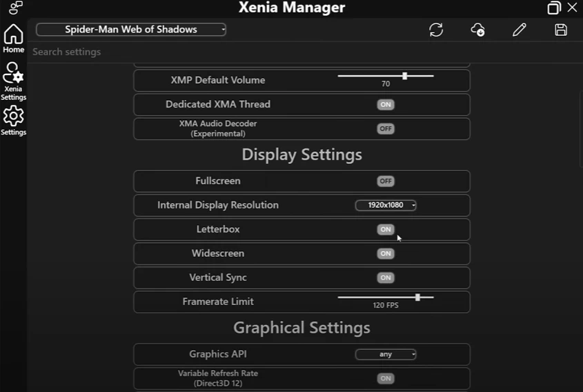583x392 pixels.
Task: Click the Search settings input field
Action: [x=207, y=52]
